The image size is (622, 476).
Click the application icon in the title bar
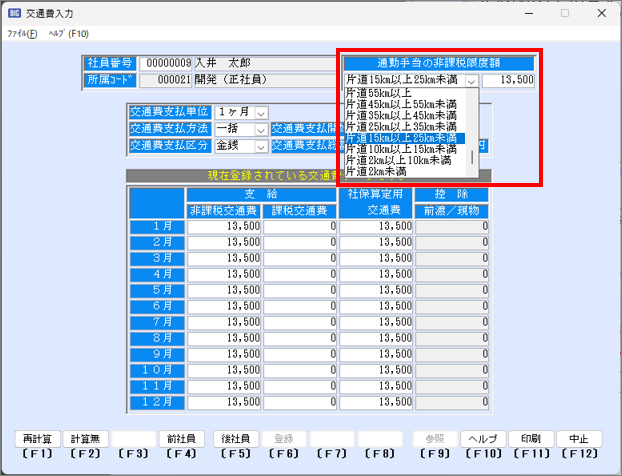pos(15,13)
